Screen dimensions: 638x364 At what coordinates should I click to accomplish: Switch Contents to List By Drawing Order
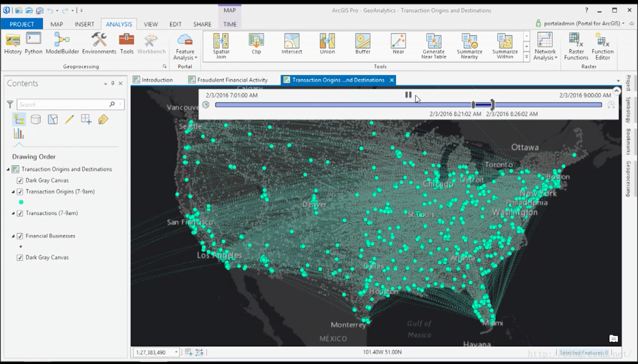click(19, 119)
